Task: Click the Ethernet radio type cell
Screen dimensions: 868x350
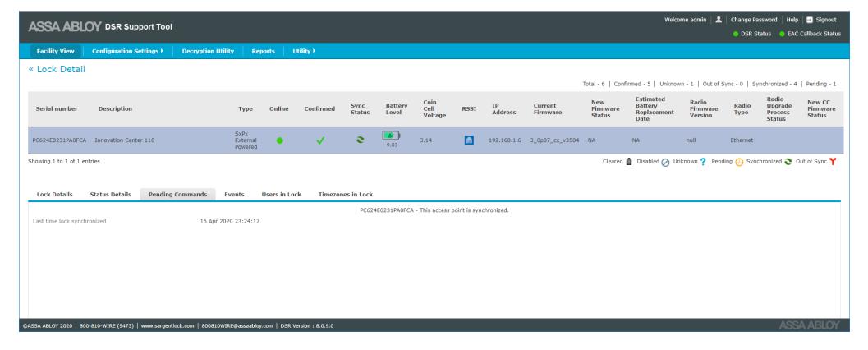Action: (x=742, y=140)
